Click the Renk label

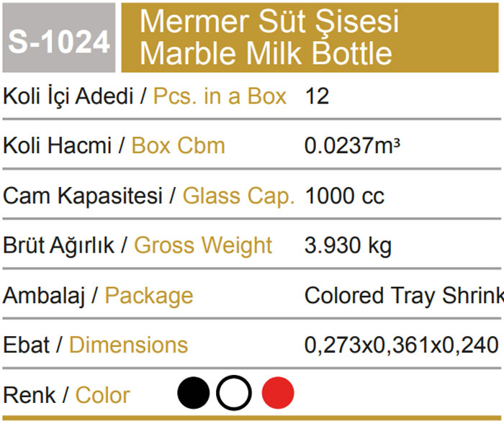point(30,395)
